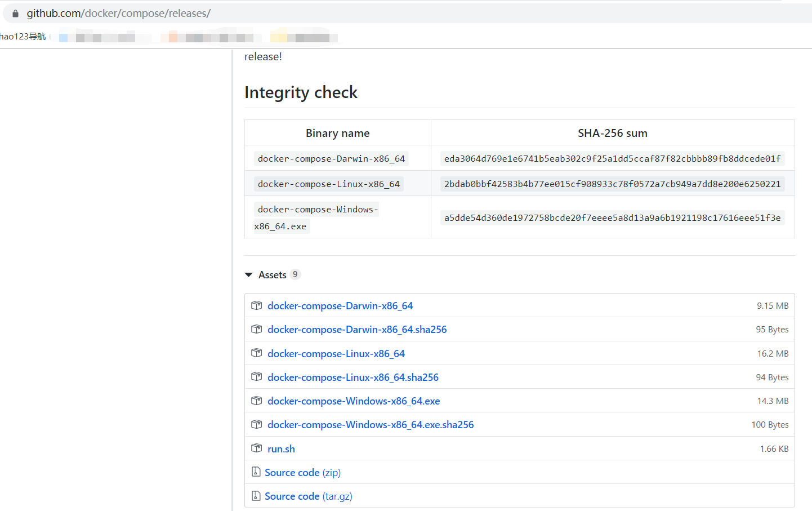
Task: Click SHA sum starting with a5dde54d
Action: point(613,218)
